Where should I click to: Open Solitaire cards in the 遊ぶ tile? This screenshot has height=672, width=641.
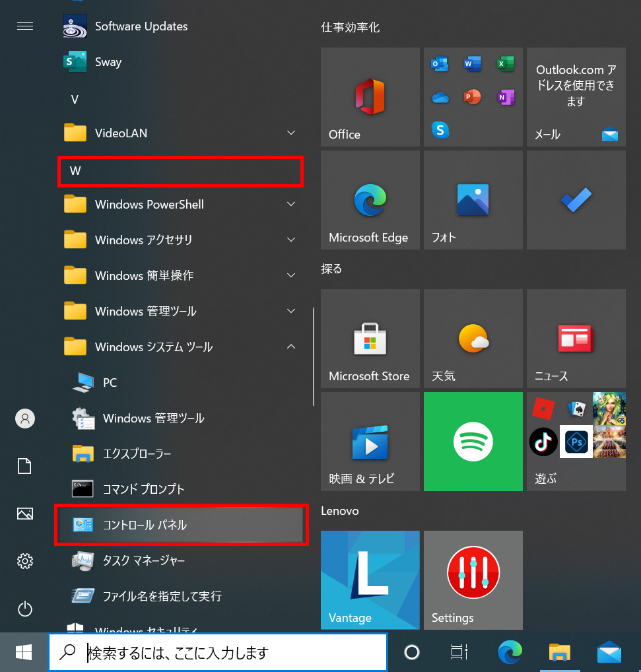[576, 409]
